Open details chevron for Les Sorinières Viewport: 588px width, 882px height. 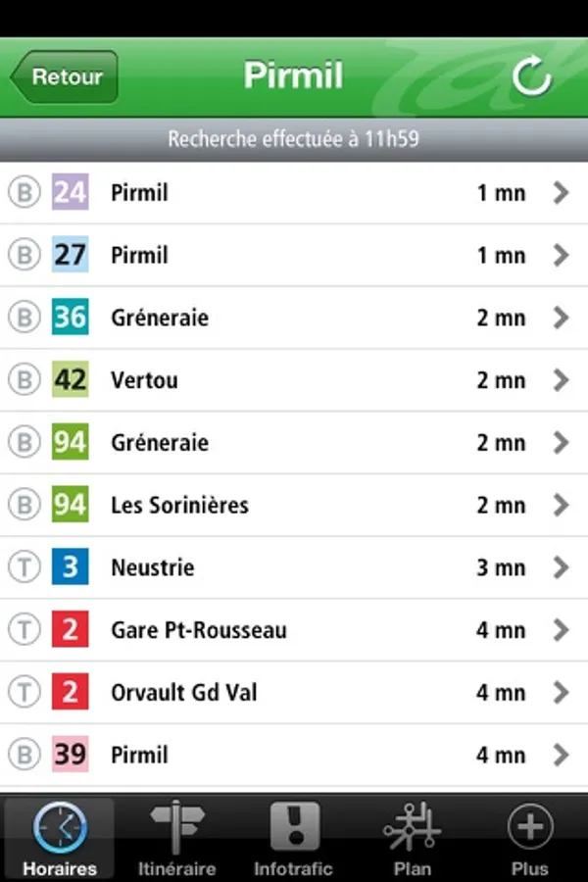pos(561,505)
